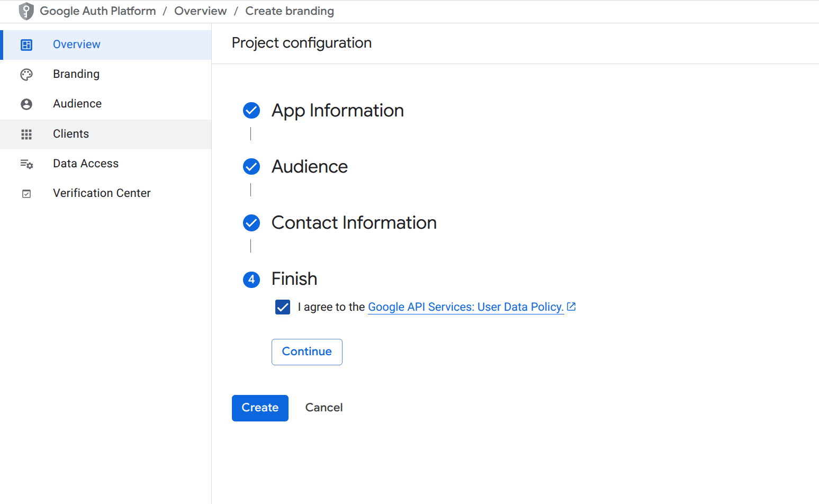Open Clients in the sidebar

pos(106,134)
